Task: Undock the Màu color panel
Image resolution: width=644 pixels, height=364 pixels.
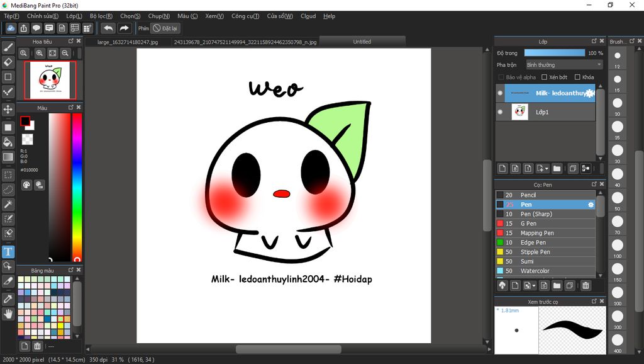Action: coord(70,107)
